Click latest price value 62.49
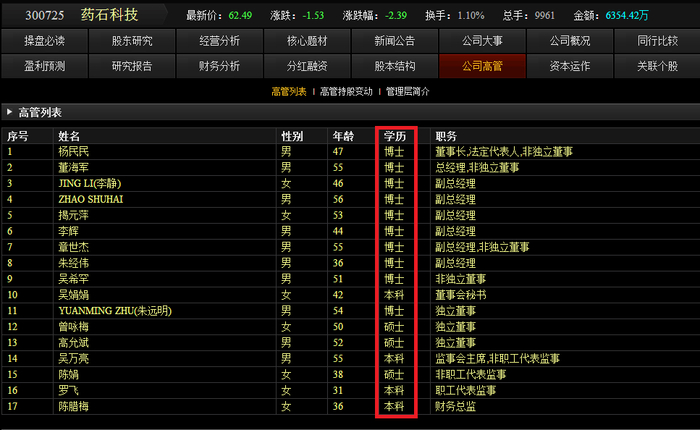 pyautogui.click(x=240, y=16)
